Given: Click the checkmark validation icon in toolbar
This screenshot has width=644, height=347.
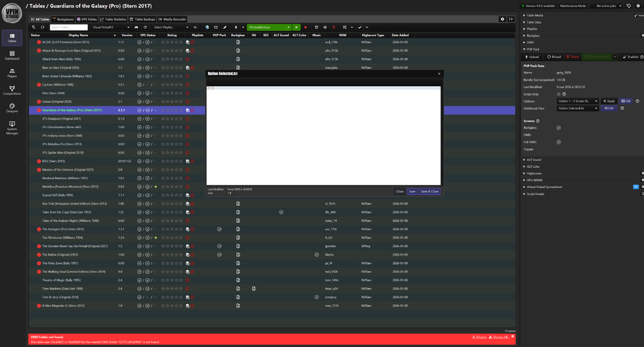Looking at the screenshot, I should (x=360, y=27).
